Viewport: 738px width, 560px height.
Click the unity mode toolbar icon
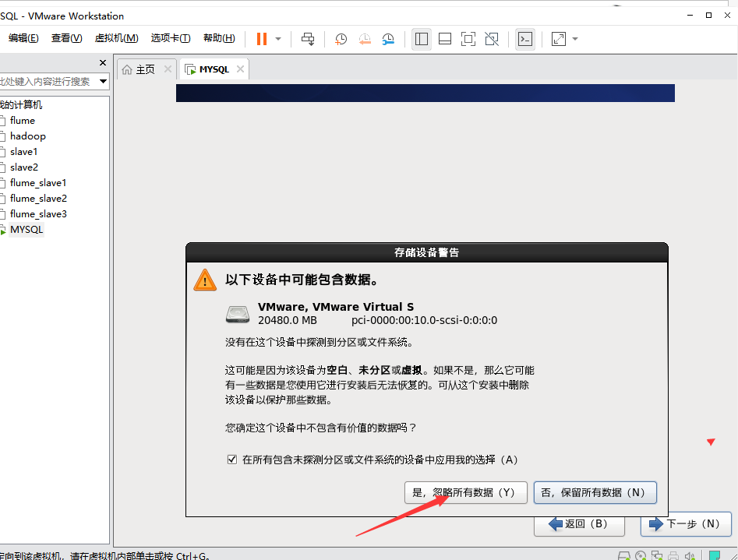[492, 39]
